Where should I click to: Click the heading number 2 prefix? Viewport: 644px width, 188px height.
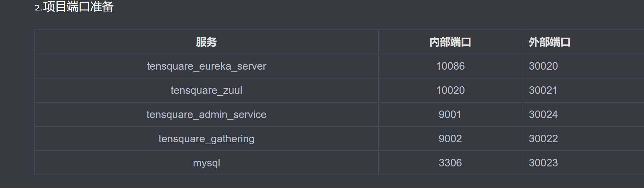[x=37, y=8]
